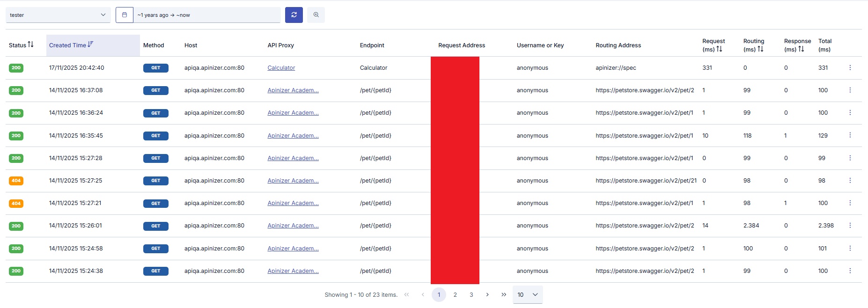Open the advanced search magnifier icon
The width and height of the screenshot is (868, 308).
pos(316,15)
